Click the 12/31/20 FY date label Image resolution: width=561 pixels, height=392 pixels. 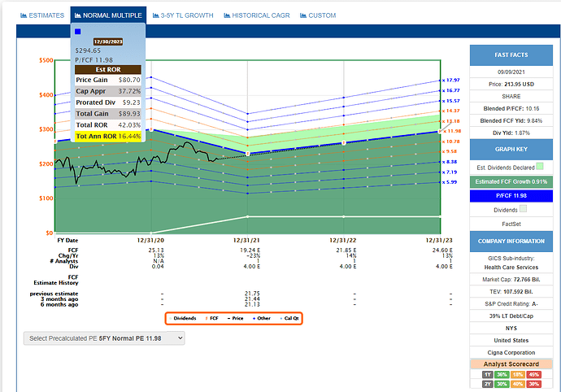150,240
